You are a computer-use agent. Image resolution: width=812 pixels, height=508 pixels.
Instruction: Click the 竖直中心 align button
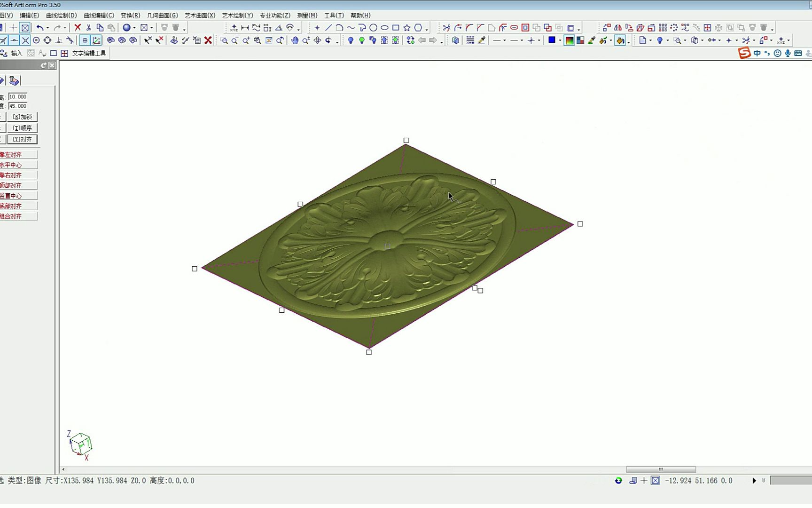pyautogui.click(x=18, y=196)
